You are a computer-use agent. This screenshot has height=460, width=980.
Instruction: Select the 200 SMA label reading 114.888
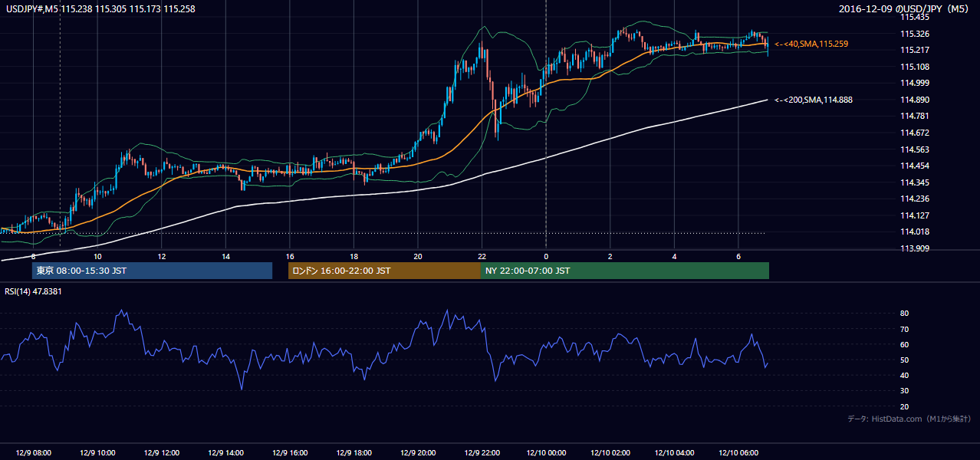pos(814,100)
